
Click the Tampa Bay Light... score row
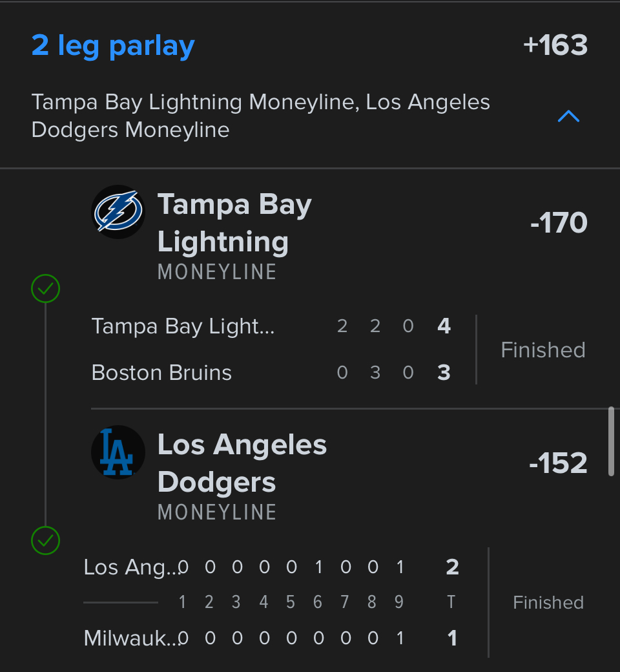[271, 326]
